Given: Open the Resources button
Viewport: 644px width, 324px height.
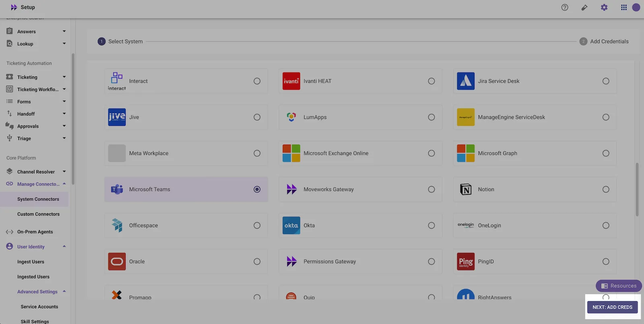Looking at the screenshot, I should (x=619, y=286).
